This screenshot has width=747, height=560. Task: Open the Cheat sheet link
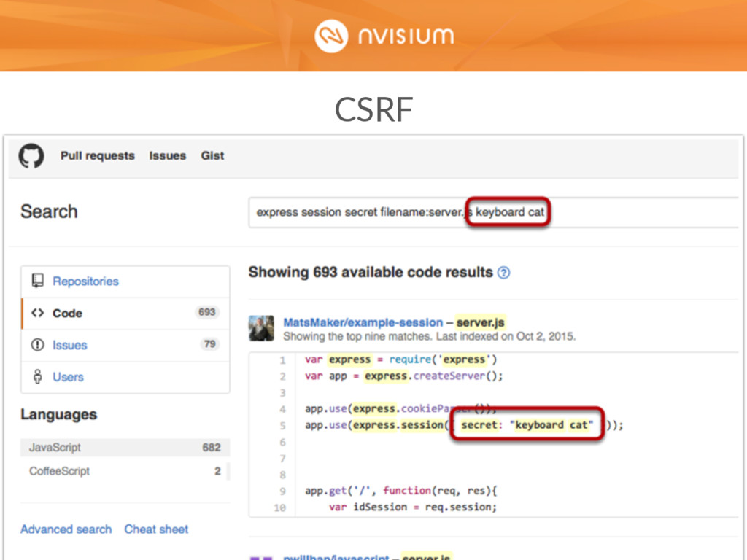coord(156,529)
